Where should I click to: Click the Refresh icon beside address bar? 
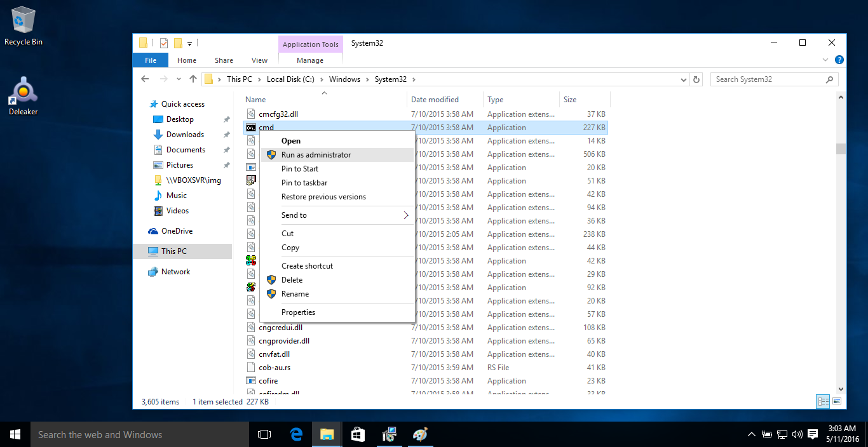click(x=696, y=79)
